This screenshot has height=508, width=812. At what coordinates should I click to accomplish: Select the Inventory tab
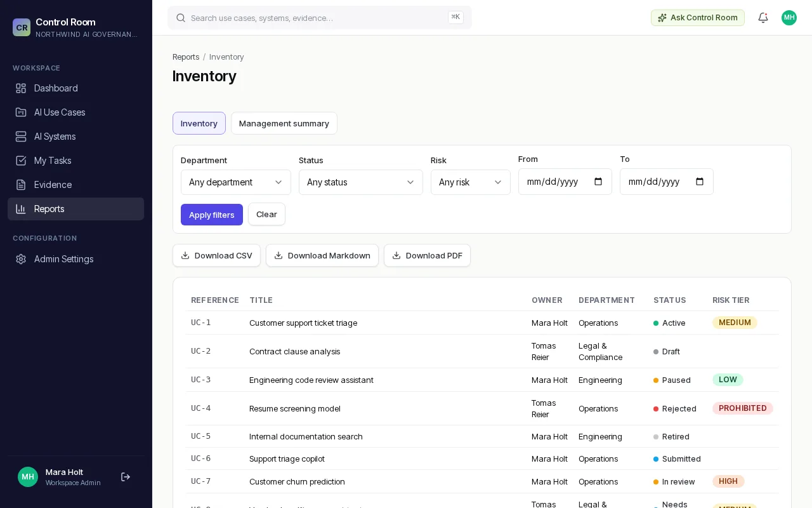199,123
